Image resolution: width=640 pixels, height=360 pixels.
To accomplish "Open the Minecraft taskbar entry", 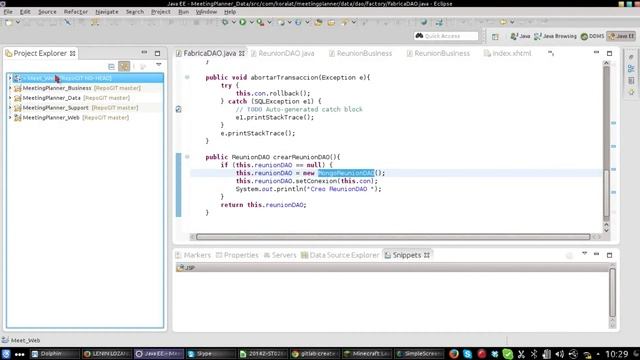I will [x=366, y=354].
